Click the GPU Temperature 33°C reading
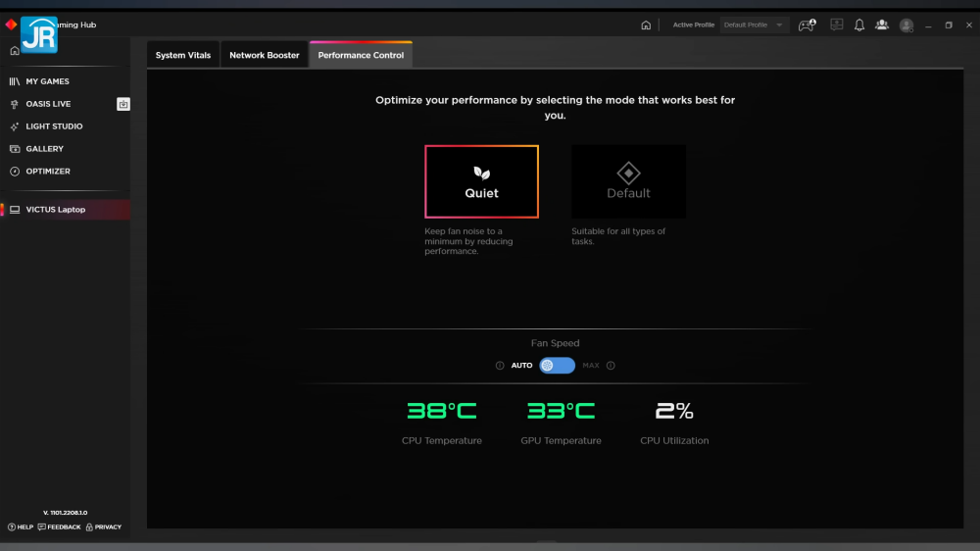 tap(561, 411)
